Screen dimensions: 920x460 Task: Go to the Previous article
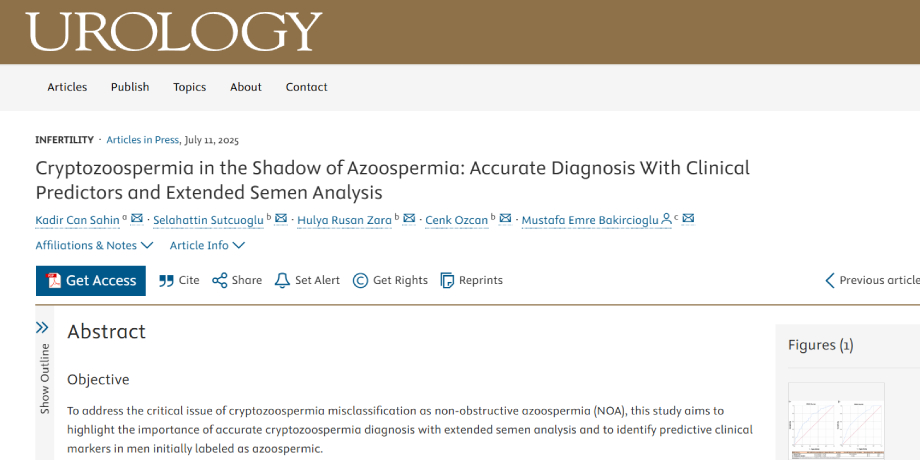tap(871, 281)
